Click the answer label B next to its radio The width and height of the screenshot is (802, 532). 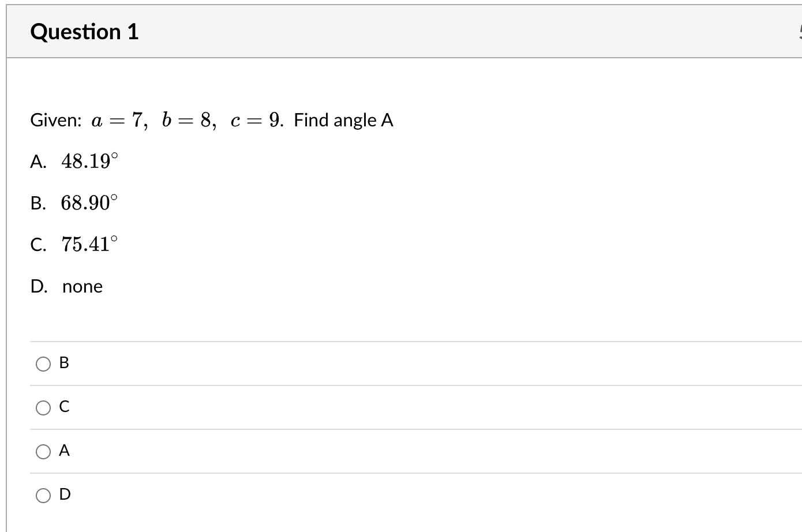[64, 363]
